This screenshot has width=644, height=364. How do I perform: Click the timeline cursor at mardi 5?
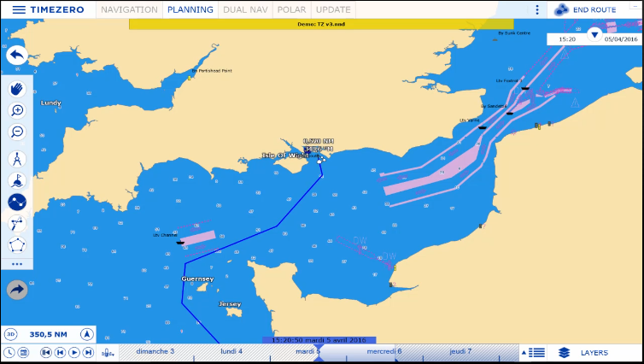319,353
